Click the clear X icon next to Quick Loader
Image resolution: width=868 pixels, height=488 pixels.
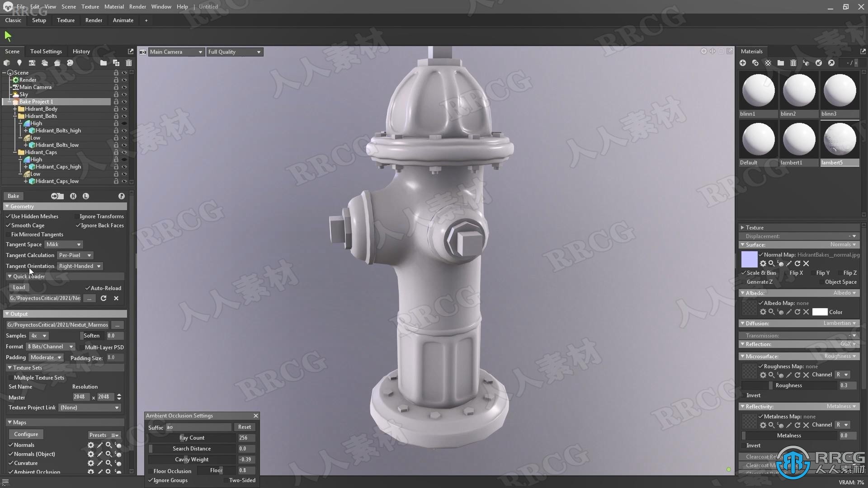116,298
